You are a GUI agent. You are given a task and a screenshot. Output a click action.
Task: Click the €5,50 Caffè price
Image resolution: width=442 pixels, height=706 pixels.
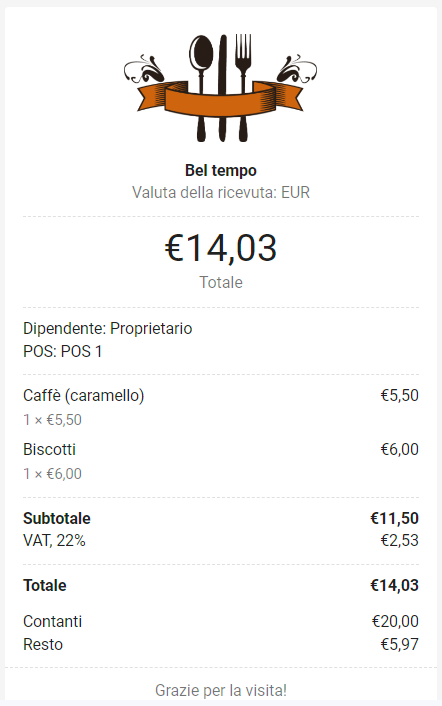(x=400, y=395)
